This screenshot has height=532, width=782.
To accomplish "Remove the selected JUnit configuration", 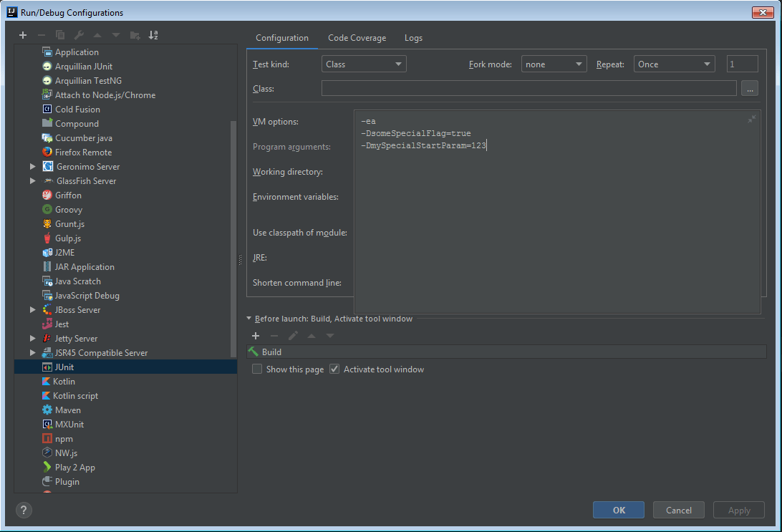I will [42, 34].
